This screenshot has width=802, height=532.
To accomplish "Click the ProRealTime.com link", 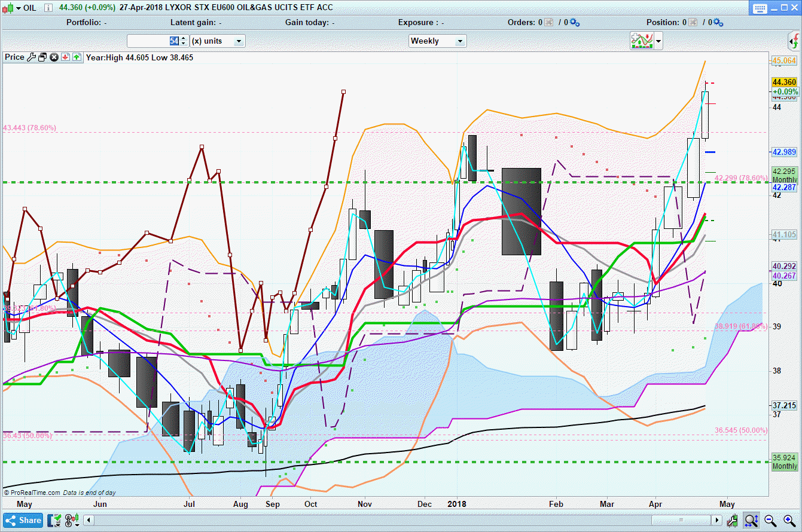I will (35, 493).
